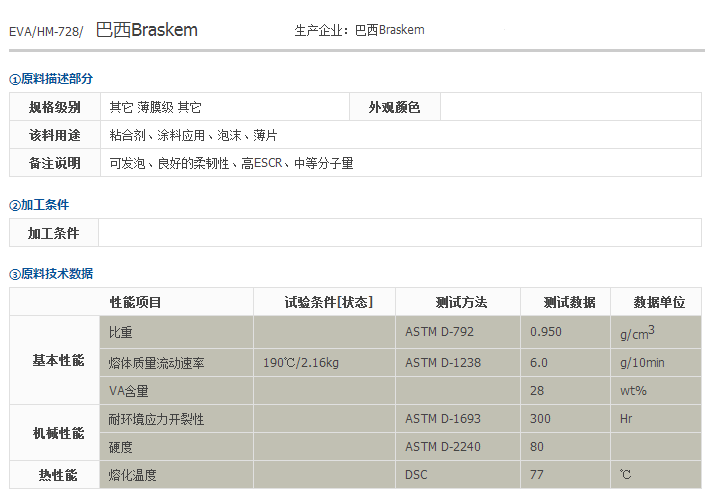Click the g/cm3 unit cell

pyautogui.click(x=656, y=332)
